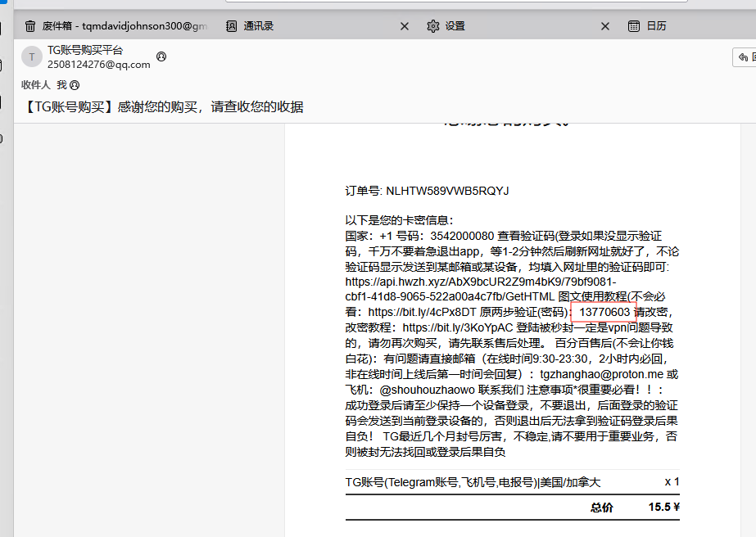Close the 设置 tab
Screen dimensions: 756x537
[x=605, y=26]
